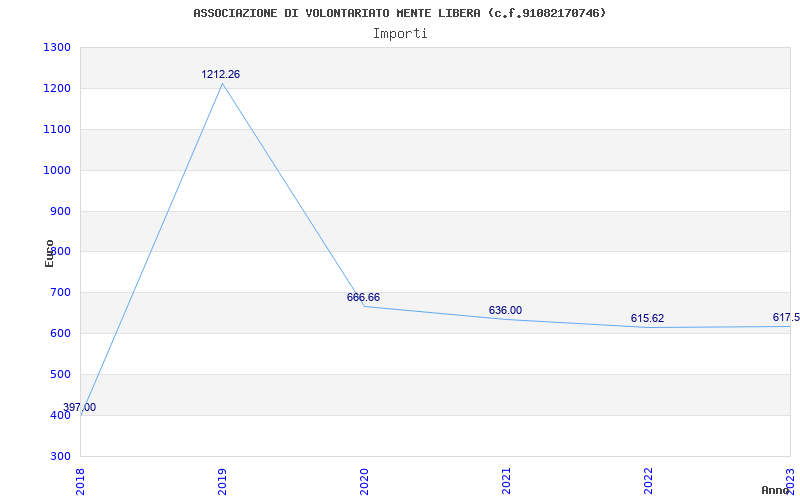800x500 pixels.
Task: Click the 1200 y-axis tick label
Action: (x=57, y=88)
